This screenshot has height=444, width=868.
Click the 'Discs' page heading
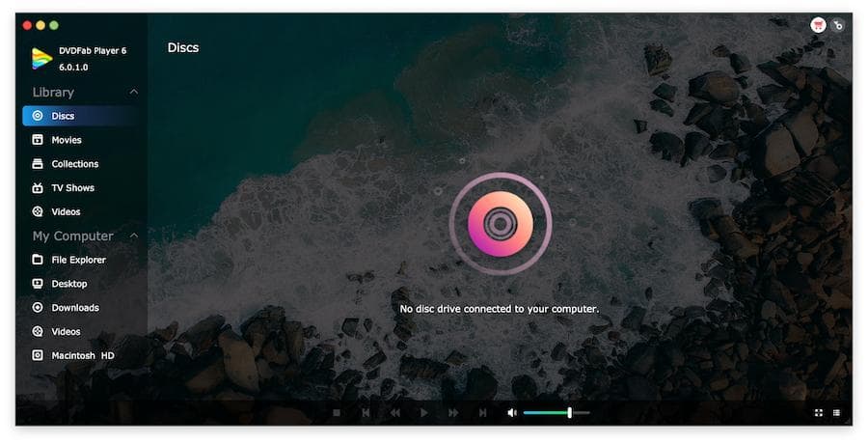183,47
